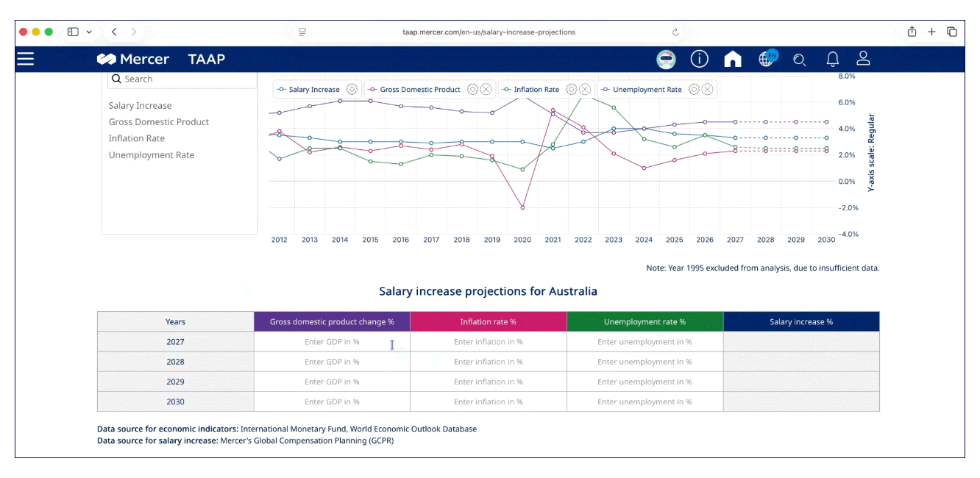Toggle the Salary Increase legend entry

tap(308, 90)
